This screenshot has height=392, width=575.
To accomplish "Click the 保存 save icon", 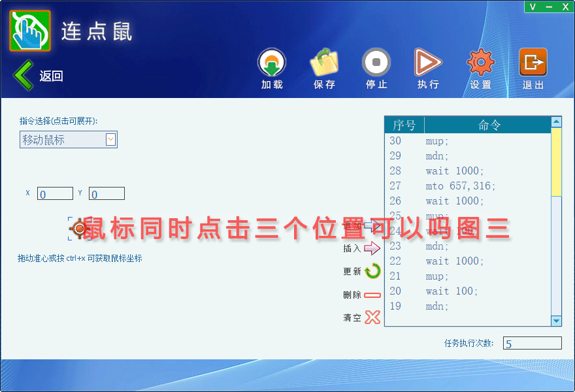I will (x=324, y=62).
